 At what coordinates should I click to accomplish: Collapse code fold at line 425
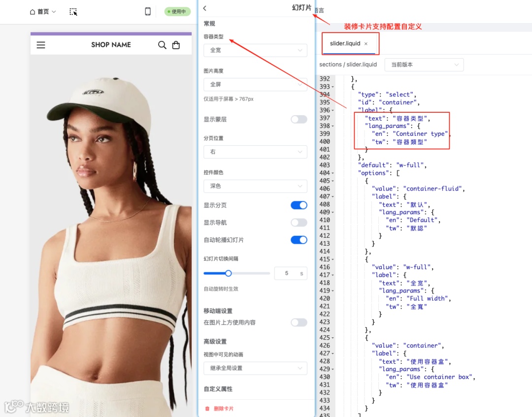click(332, 338)
